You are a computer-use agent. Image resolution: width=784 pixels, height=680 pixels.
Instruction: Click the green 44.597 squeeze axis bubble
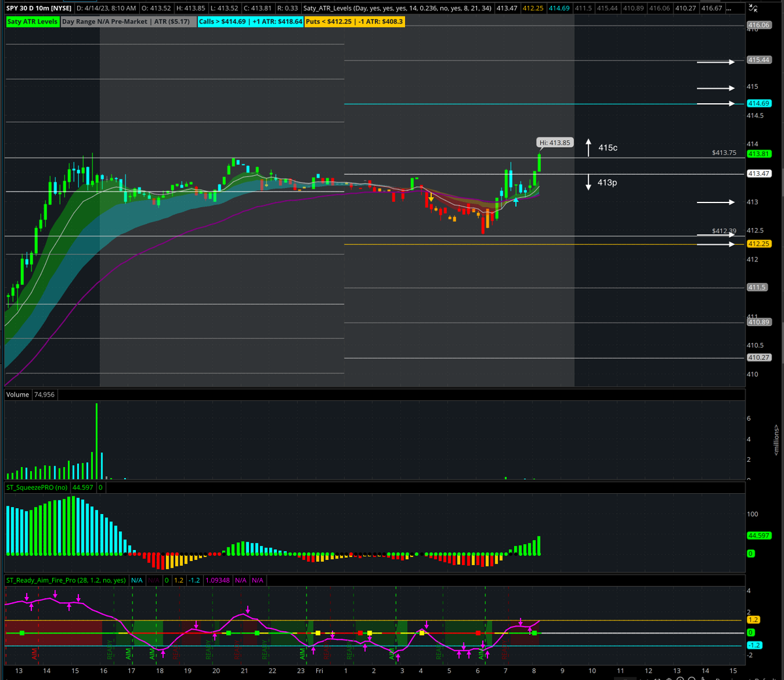tap(759, 536)
